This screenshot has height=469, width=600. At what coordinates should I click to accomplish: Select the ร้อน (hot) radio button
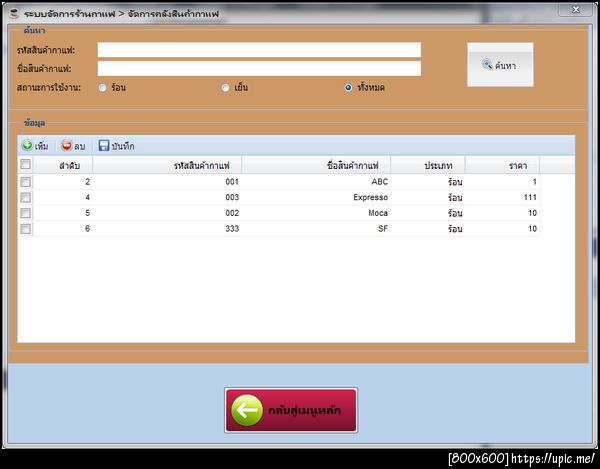pyautogui.click(x=103, y=88)
